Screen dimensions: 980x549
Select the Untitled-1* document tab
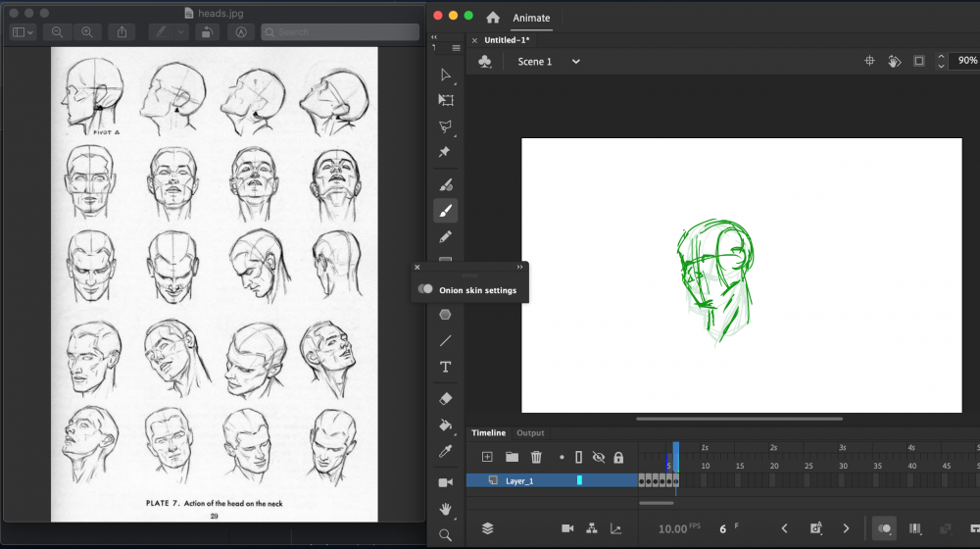(x=507, y=40)
